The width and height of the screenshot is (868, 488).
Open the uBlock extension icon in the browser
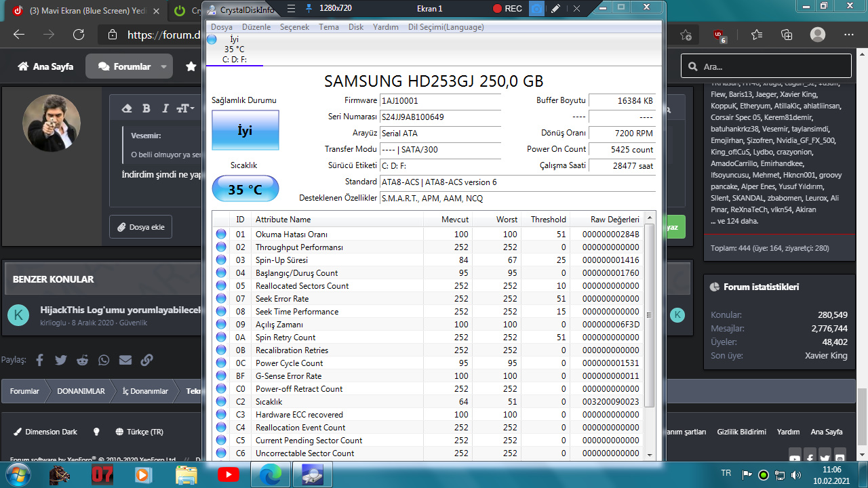coord(719,35)
